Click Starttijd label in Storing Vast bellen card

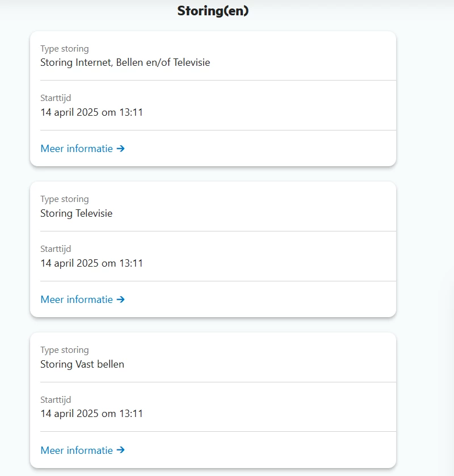[56, 399]
